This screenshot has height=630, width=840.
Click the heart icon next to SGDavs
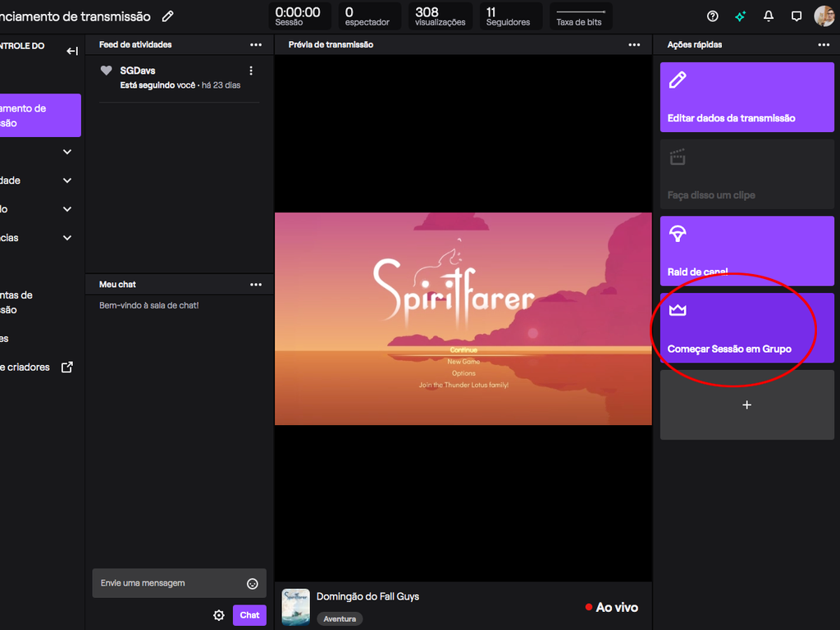pos(106,71)
